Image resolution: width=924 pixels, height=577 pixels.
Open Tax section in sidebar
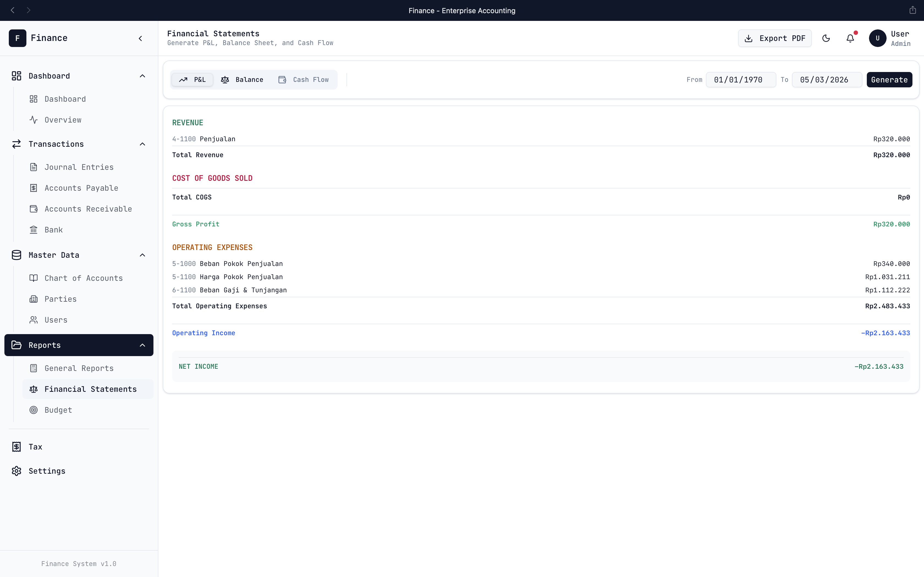pos(35,446)
